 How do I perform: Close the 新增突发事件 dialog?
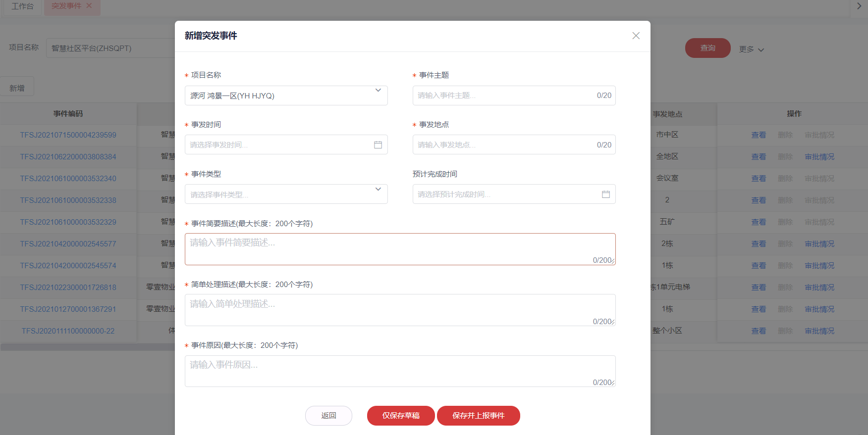[636, 36]
